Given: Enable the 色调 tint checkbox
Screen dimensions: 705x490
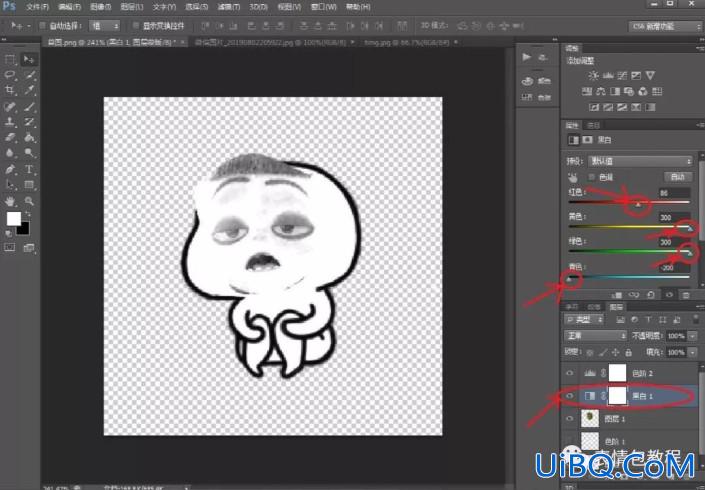Looking at the screenshot, I should click(592, 177).
